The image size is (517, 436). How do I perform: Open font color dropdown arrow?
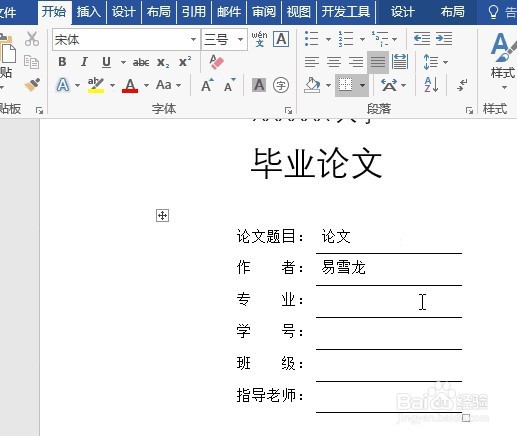tap(146, 85)
